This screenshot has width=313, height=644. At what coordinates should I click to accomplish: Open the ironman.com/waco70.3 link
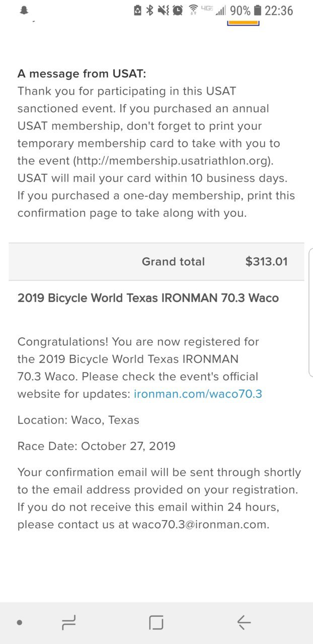pos(198,394)
